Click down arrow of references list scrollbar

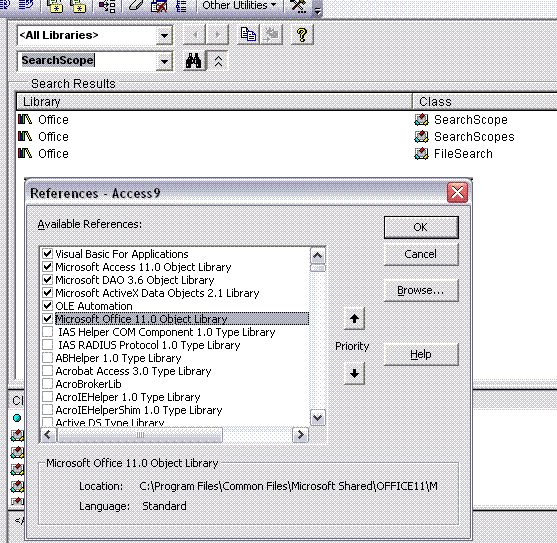pos(318,418)
